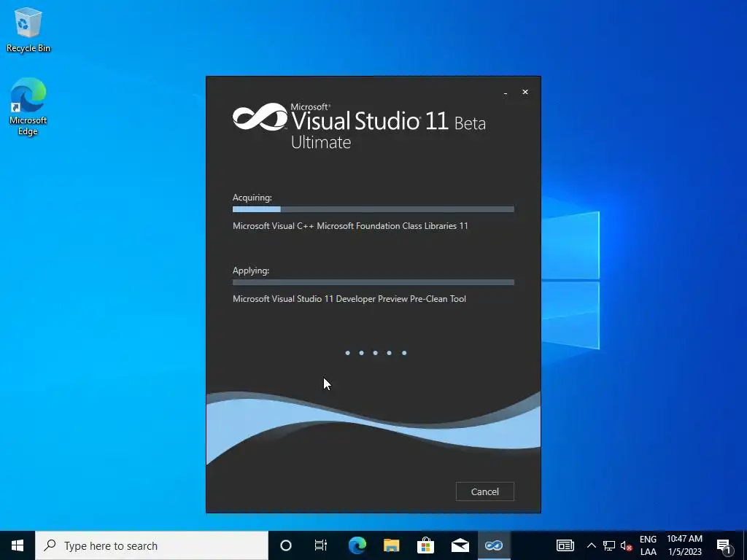This screenshot has height=560, width=747.
Task: Close the Visual Studio installer window
Action: pos(525,92)
